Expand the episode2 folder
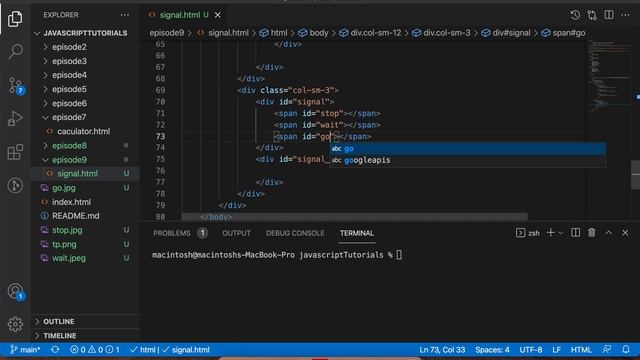Viewport: 640px width, 360px height. coord(69,47)
